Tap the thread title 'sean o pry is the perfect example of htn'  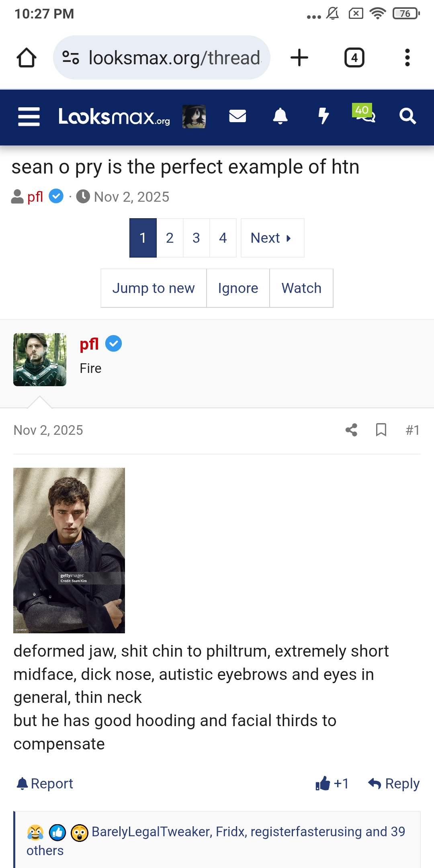point(185,167)
